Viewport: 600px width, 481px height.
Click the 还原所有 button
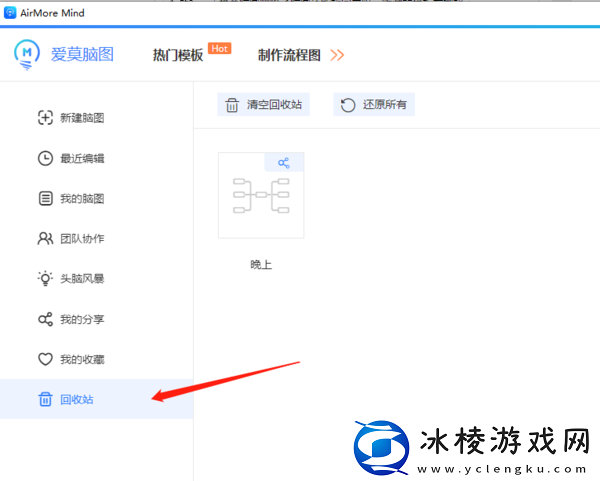(x=374, y=104)
